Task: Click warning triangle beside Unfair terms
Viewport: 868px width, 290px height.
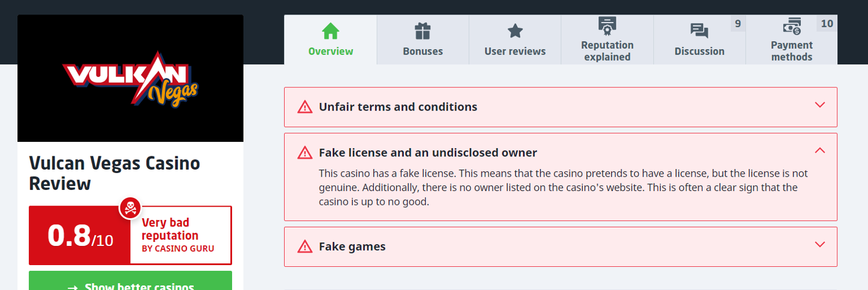Action: (x=305, y=107)
